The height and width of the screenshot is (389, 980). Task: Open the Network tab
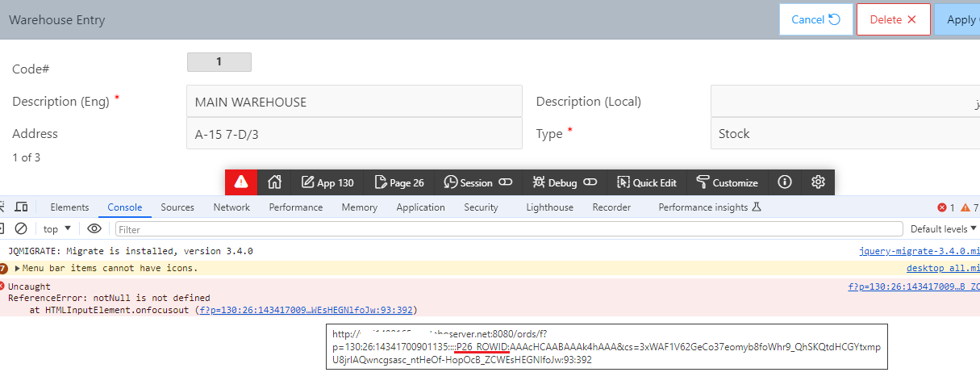231,207
